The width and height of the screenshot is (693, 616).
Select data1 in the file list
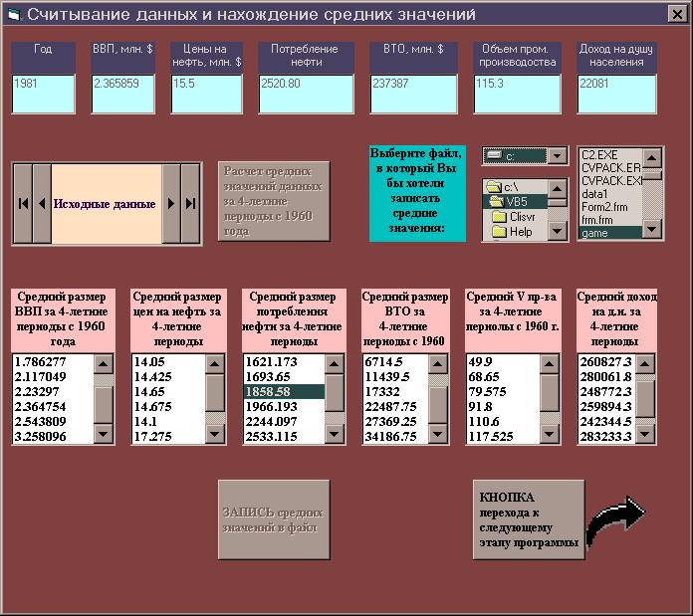(x=595, y=194)
